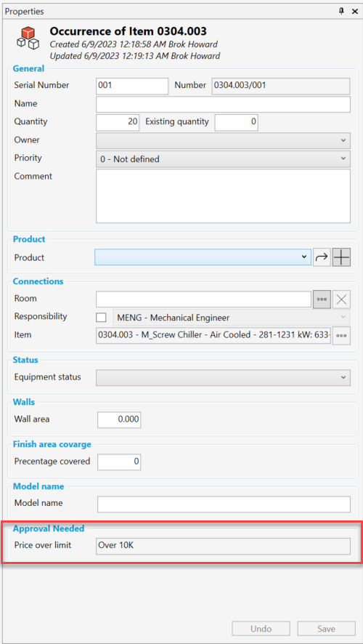Click the red cube item occurrence icon
Image resolution: width=363 pixels, height=644 pixels.
point(28,38)
